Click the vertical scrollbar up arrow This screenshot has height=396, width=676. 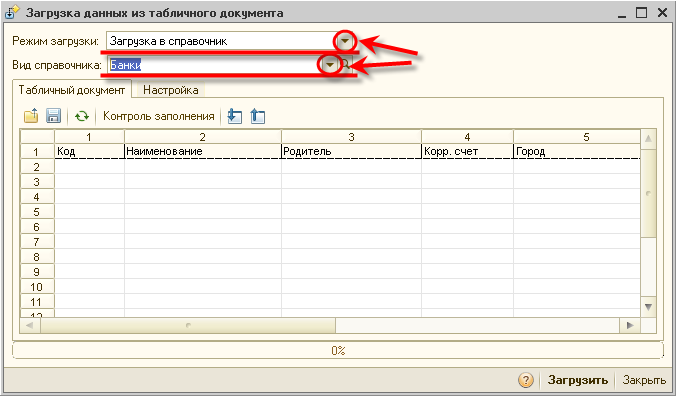tap(648, 139)
